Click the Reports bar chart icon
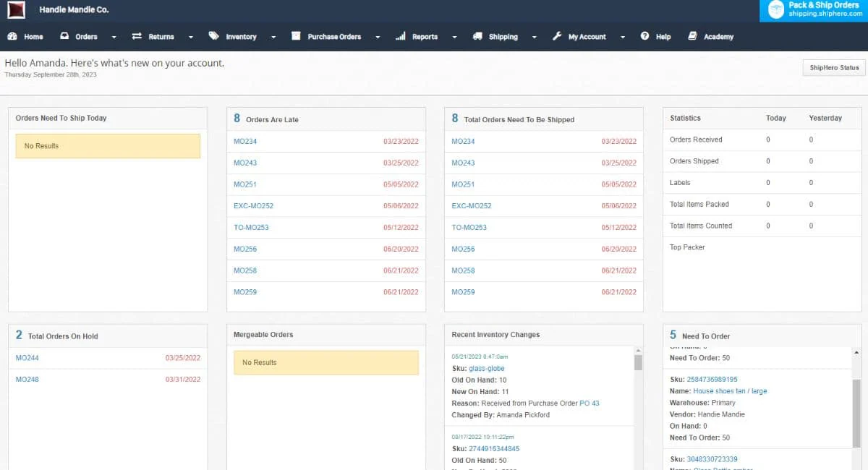The width and height of the screenshot is (868, 470). coord(400,36)
